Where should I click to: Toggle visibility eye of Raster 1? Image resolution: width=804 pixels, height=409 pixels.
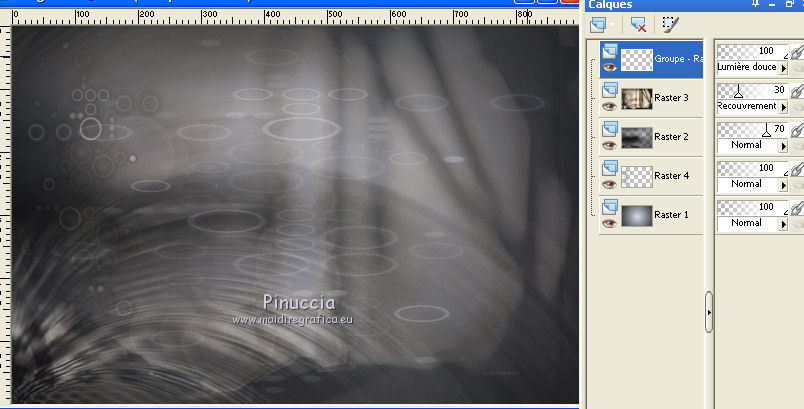pos(609,223)
